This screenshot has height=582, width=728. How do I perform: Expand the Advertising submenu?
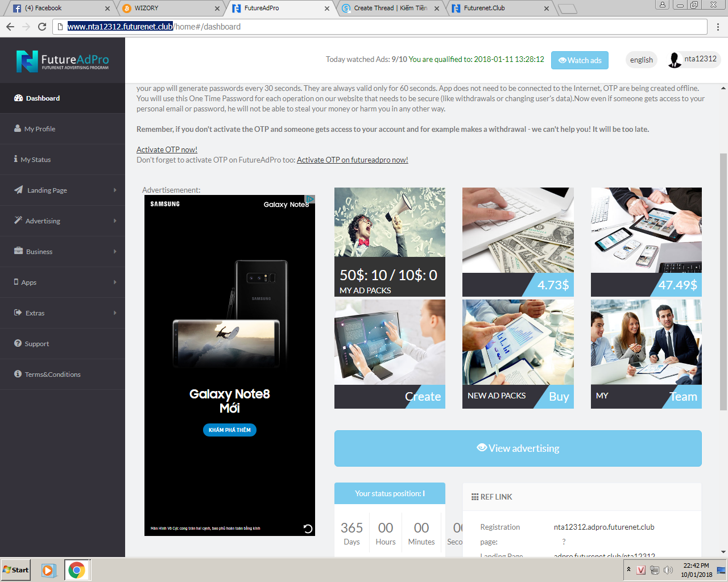click(63, 221)
